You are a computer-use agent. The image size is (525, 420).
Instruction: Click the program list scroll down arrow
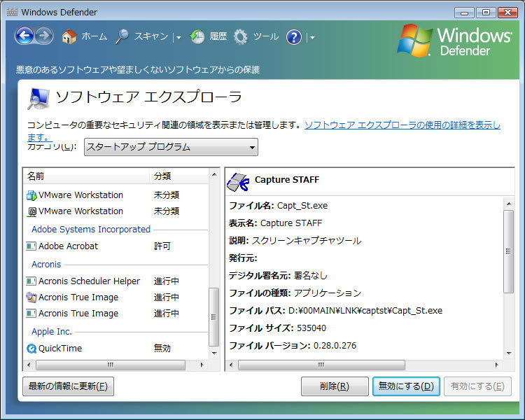click(214, 353)
